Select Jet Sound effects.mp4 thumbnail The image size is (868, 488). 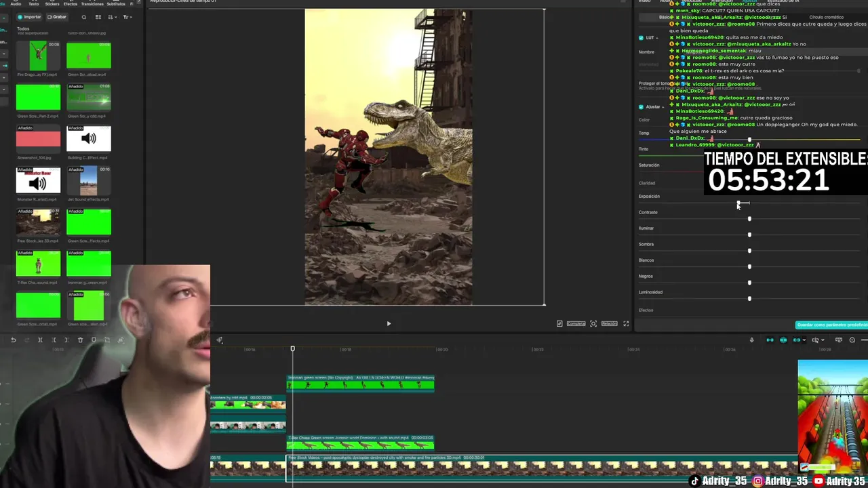[x=89, y=180]
